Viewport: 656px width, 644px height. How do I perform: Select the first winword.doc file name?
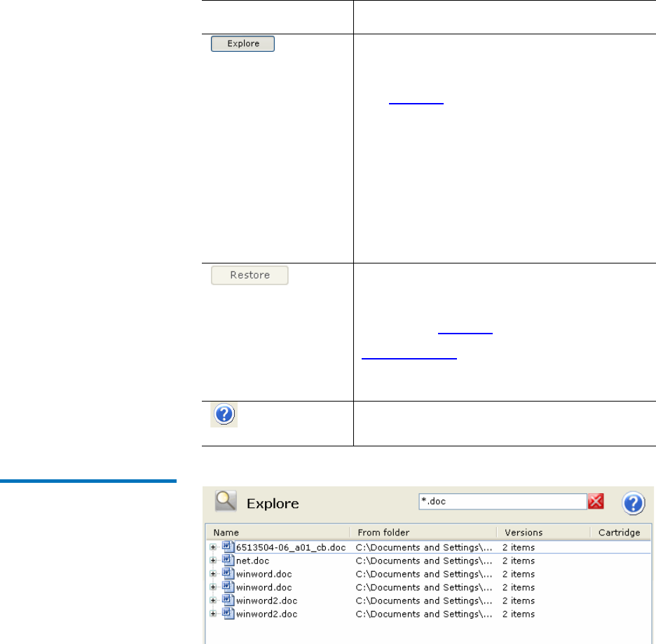click(264, 574)
